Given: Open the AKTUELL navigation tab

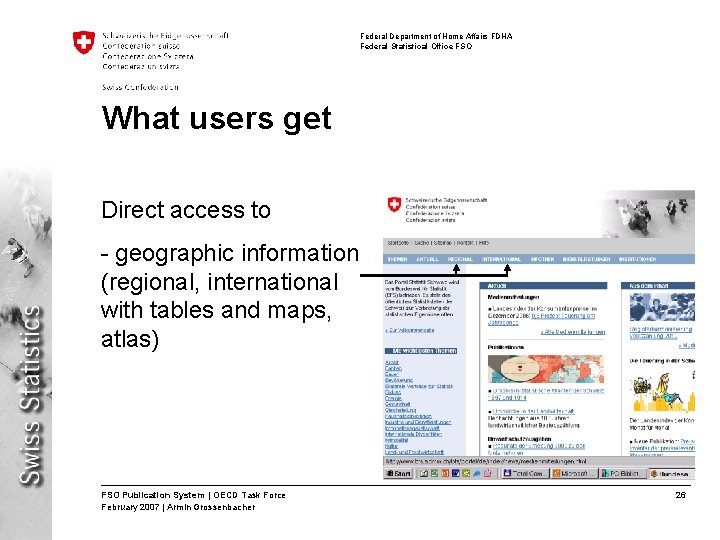Looking at the screenshot, I should click(427, 259).
